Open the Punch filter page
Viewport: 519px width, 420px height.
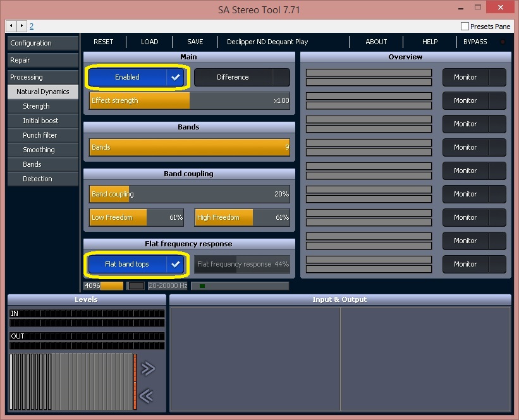[x=43, y=135]
